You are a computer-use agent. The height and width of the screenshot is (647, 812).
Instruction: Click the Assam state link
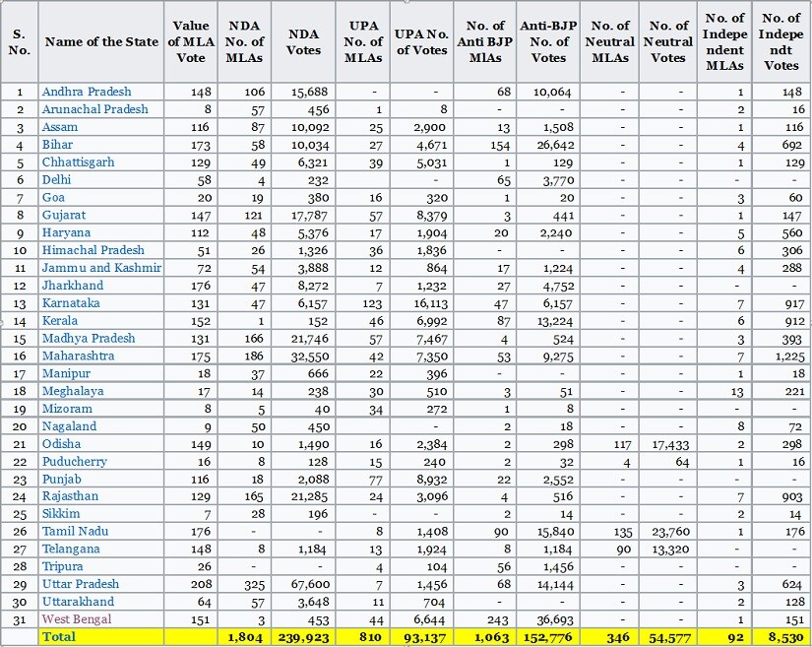pos(60,127)
